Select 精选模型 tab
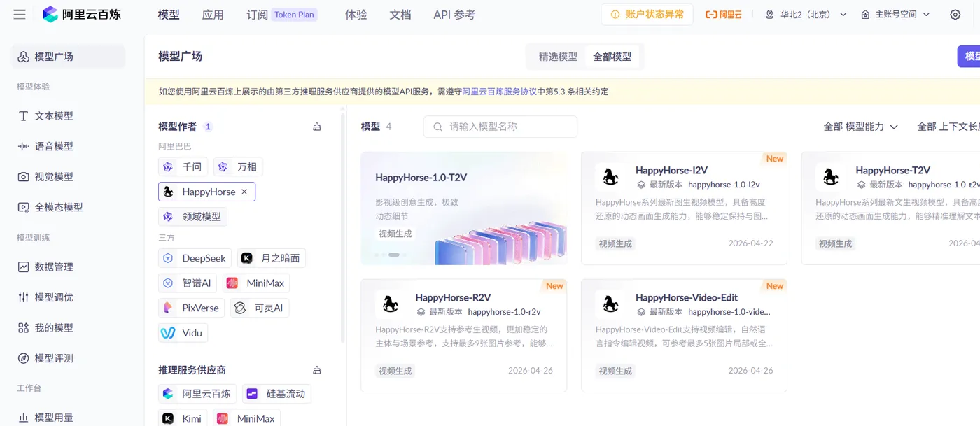980x426 pixels. click(558, 57)
